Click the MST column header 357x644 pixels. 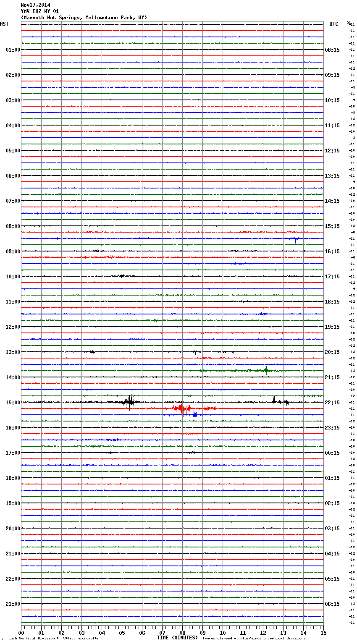coord(4,24)
